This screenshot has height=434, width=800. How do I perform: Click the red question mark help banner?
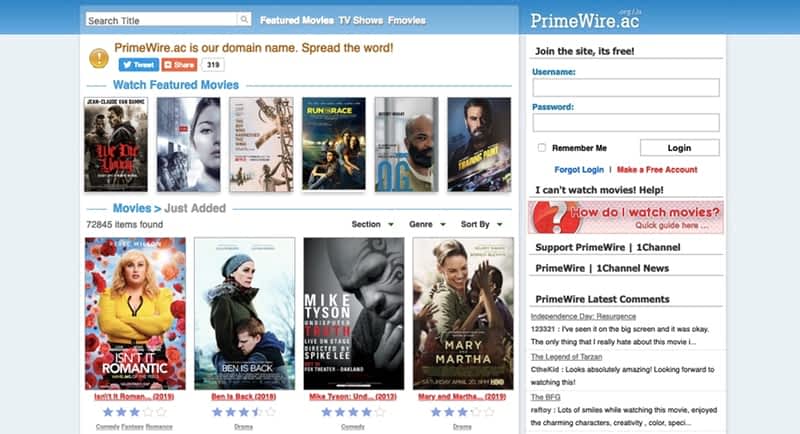click(626, 217)
